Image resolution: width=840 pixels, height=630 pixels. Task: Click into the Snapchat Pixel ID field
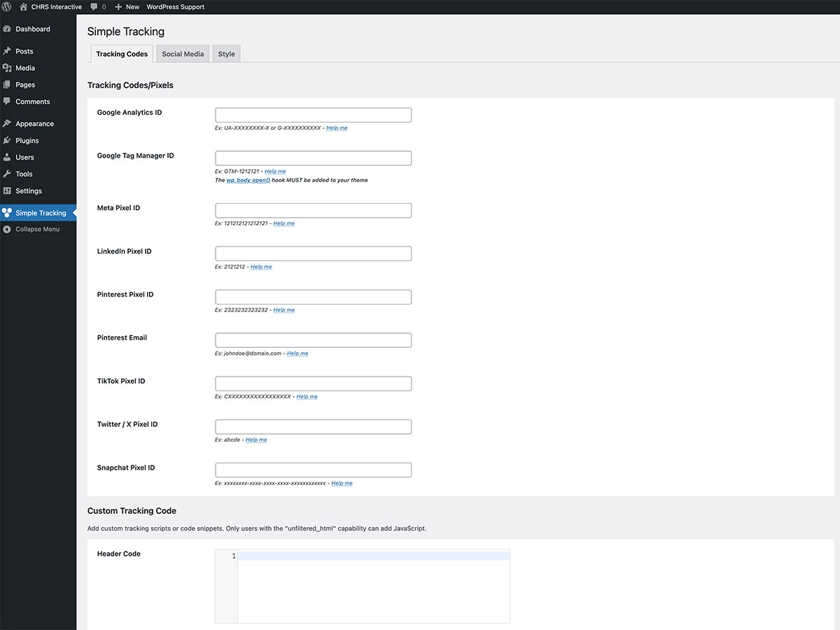(313, 470)
